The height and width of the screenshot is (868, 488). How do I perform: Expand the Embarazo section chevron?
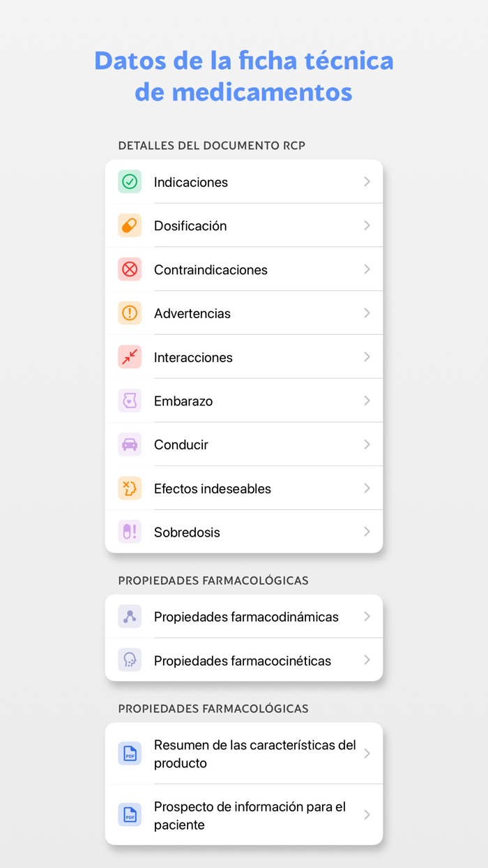click(367, 401)
